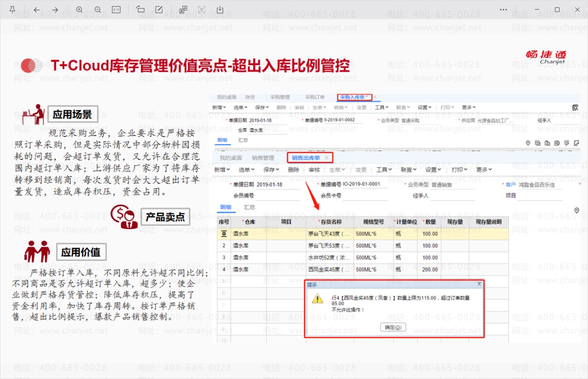Select the 水井坊52度 row cell
588x379 pixels.
(x=329, y=257)
